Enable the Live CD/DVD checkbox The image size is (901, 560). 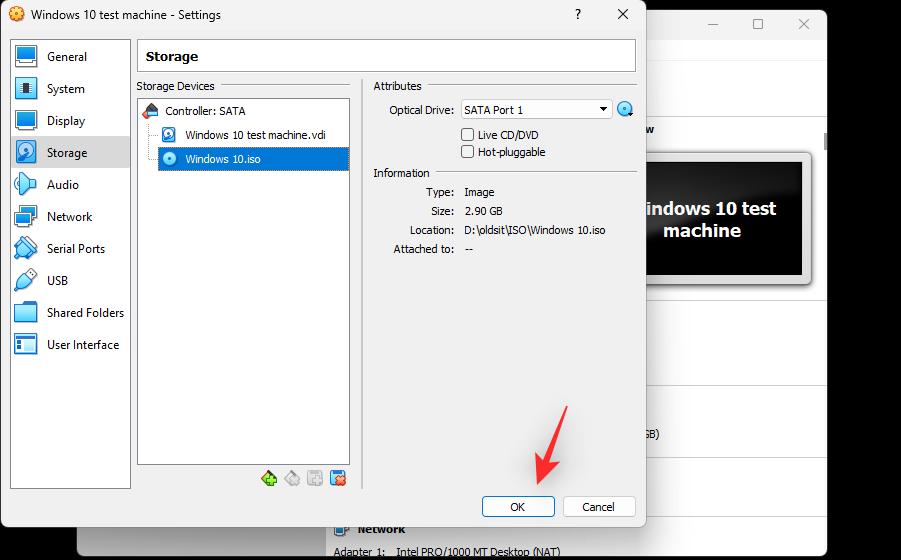click(467, 135)
